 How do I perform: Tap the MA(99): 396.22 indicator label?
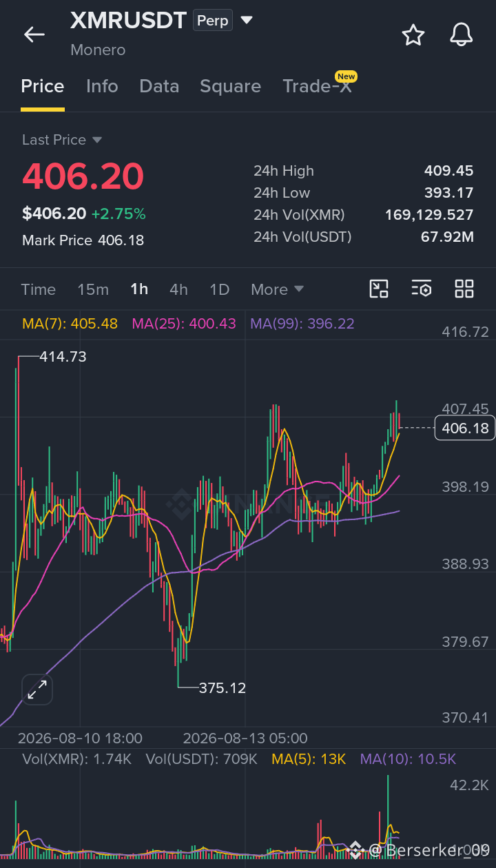302,323
